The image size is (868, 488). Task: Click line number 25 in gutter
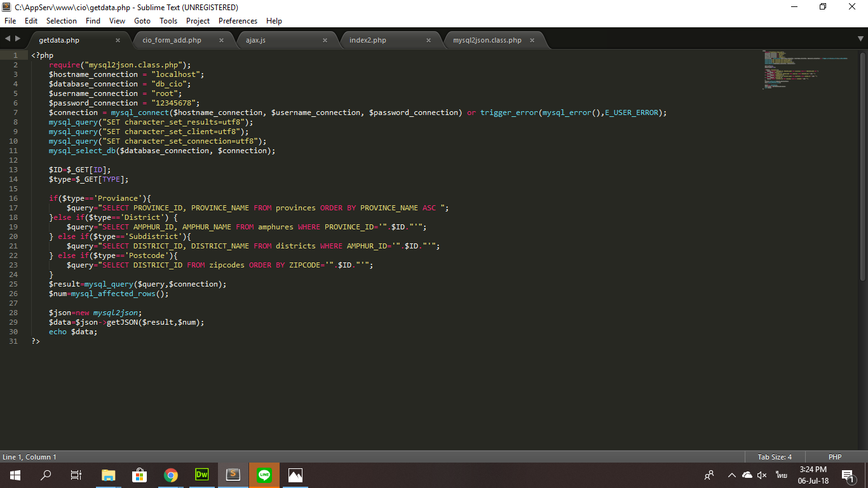[x=13, y=284]
